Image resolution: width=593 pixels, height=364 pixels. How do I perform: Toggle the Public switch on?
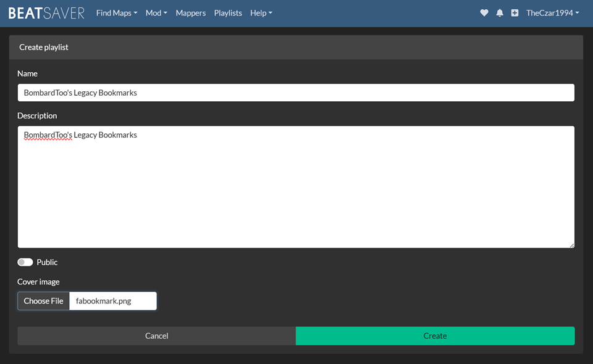[25, 262]
